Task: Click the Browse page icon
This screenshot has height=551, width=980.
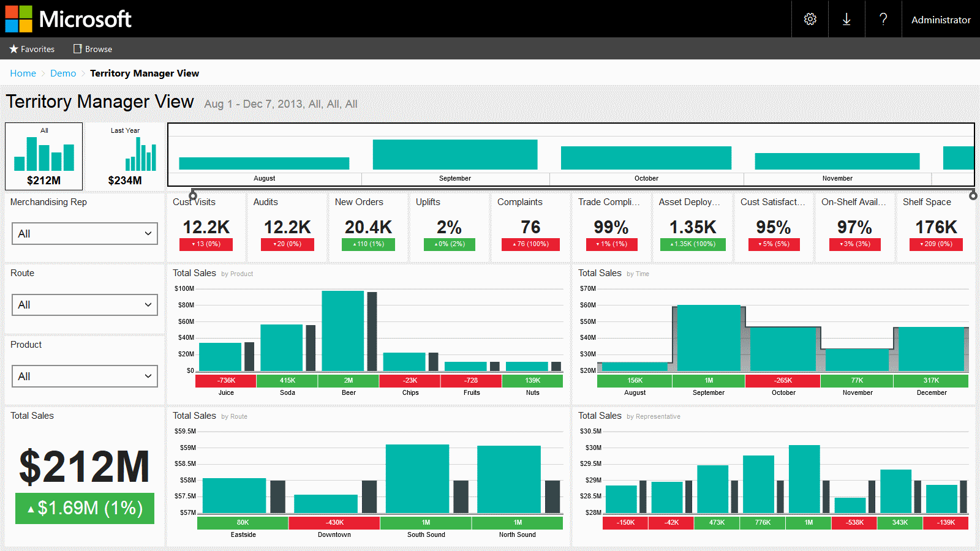Action: pos(77,49)
